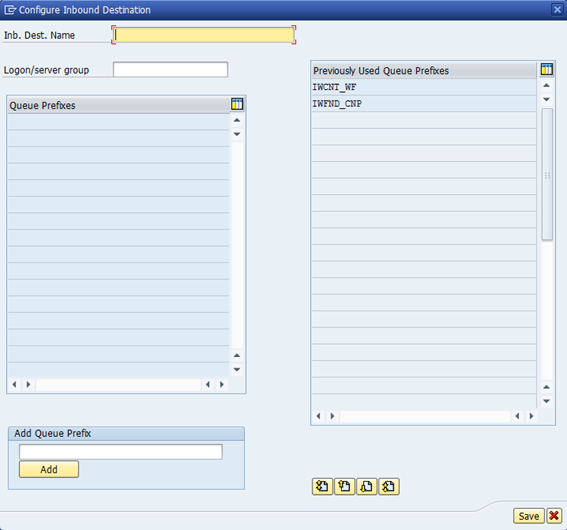Focus the Inb. Dest. Name field
The image size is (567, 530).
pyautogui.click(x=204, y=35)
